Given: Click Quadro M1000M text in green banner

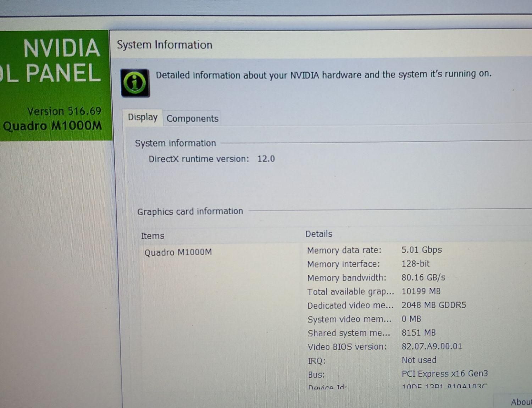Looking at the screenshot, I should 52,126.
